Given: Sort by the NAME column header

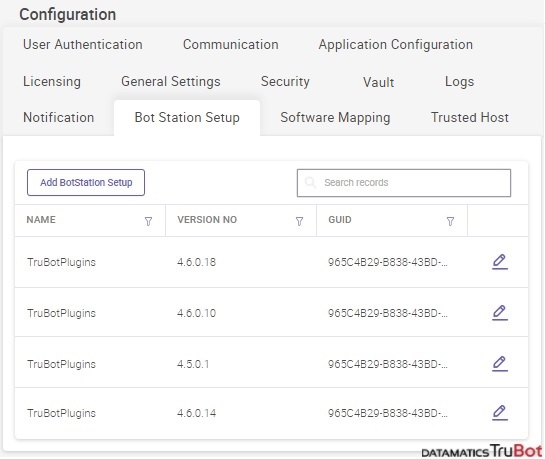Looking at the screenshot, I should pos(41,220).
